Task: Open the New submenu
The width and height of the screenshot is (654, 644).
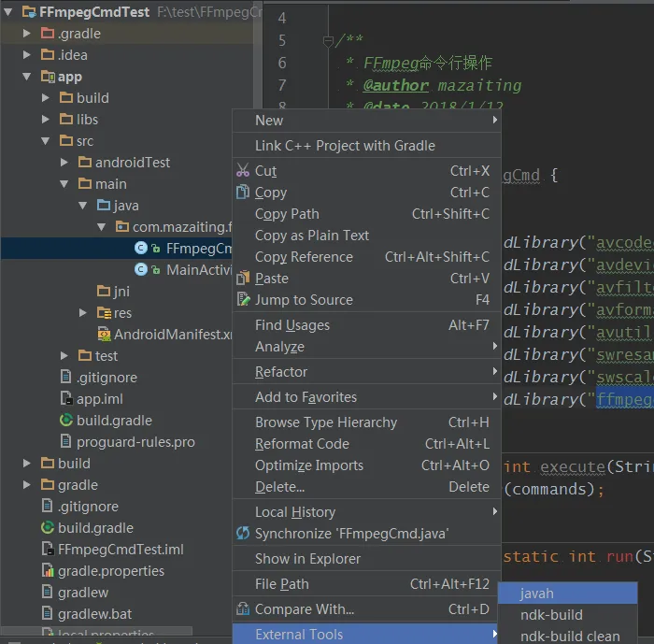Action: pos(366,121)
